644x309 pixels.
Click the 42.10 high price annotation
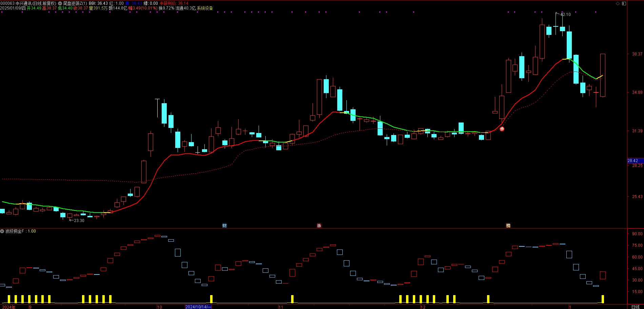[565, 15]
